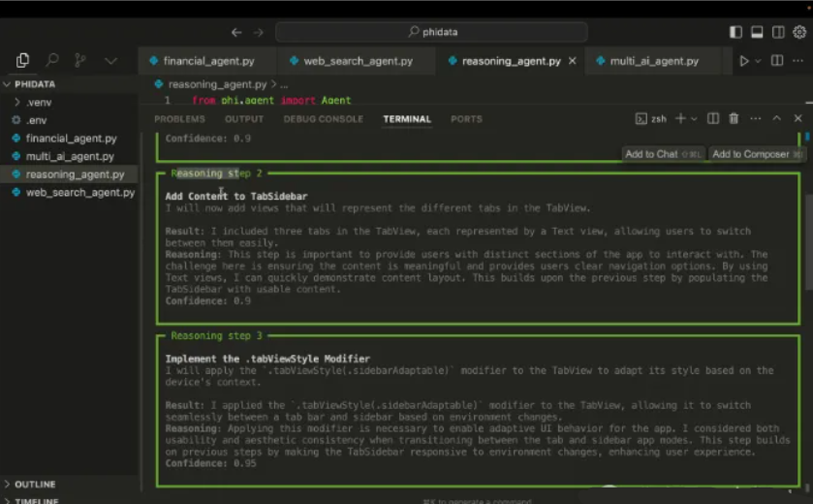Image resolution: width=813 pixels, height=504 pixels.
Task: Expand the TIMELINE section
Action: click(70, 500)
